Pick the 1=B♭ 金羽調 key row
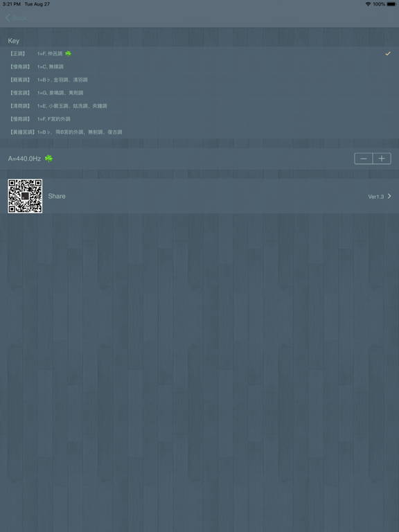The width and height of the screenshot is (399, 532). coord(199,80)
